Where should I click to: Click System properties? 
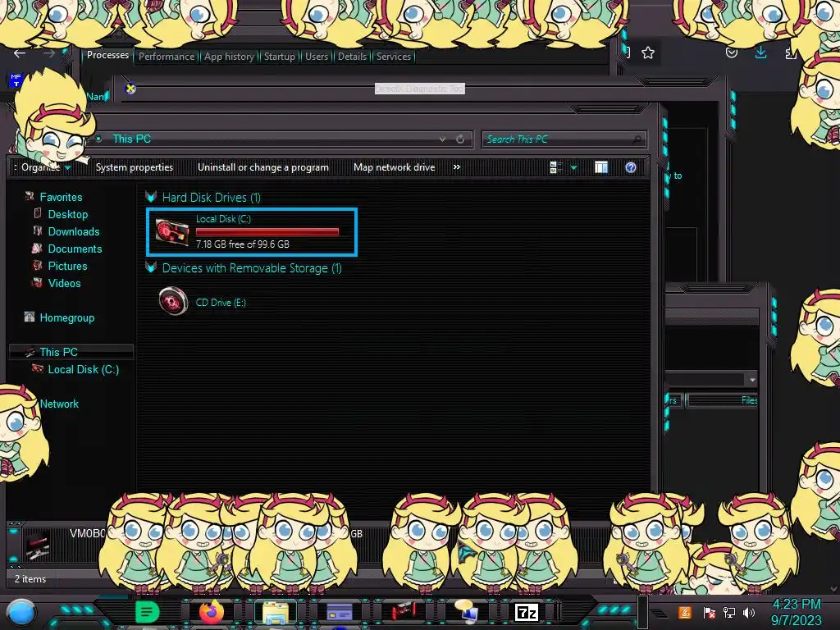click(x=135, y=167)
